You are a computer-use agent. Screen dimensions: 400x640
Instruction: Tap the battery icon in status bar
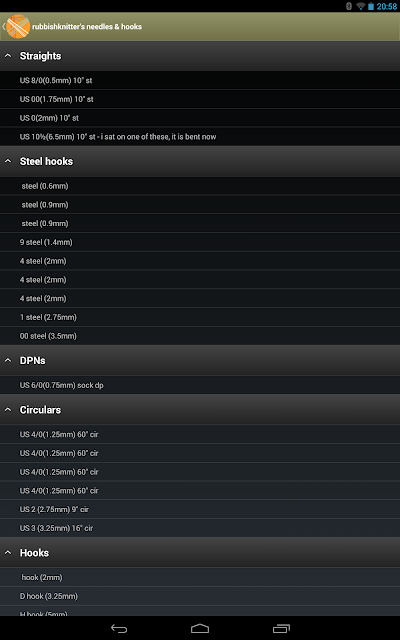point(371,6)
